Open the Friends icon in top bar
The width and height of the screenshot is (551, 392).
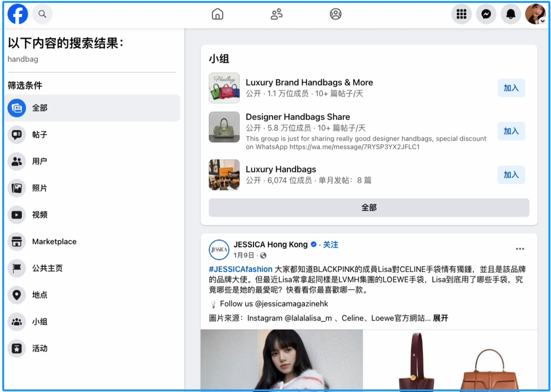(x=277, y=14)
